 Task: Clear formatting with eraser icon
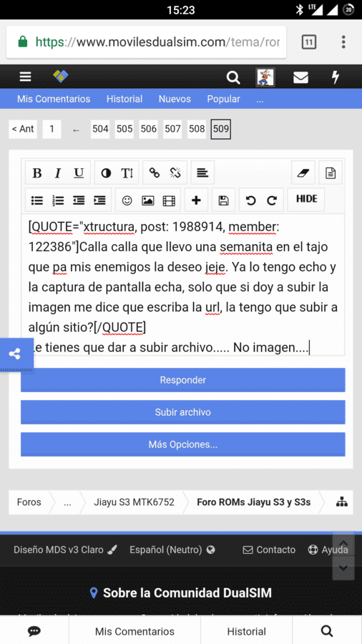(303, 173)
